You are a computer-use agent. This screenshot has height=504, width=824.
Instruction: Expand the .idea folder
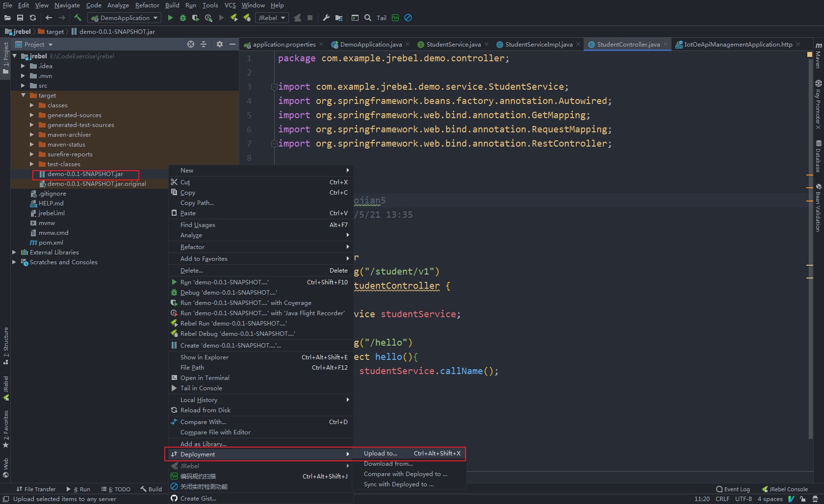(23, 66)
